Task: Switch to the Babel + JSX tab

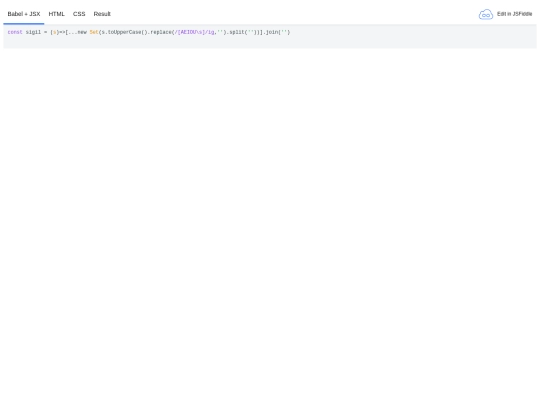Action: [x=24, y=14]
